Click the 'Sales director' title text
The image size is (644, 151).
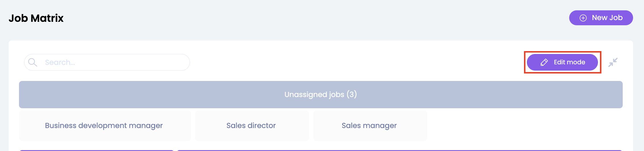[x=251, y=125]
